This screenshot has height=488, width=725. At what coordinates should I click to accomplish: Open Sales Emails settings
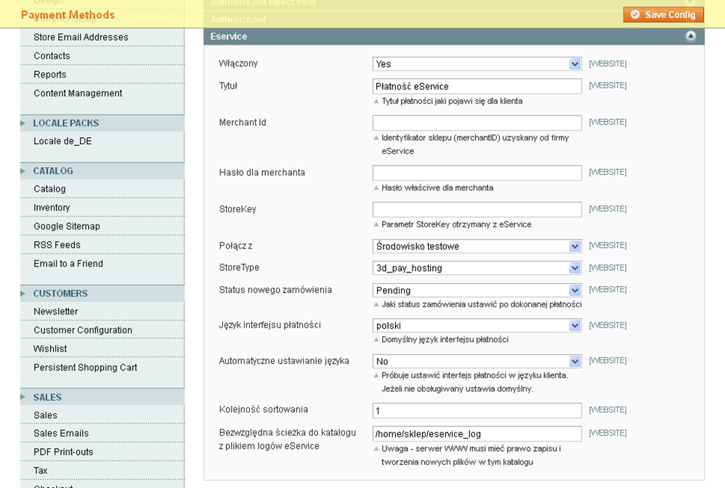click(x=102, y=433)
